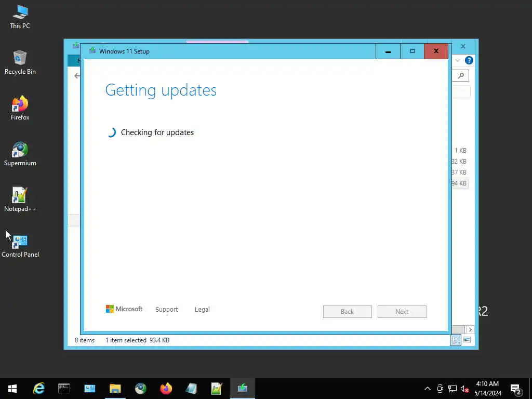
Task: Show hidden system tray icons
Action: tap(428, 389)
